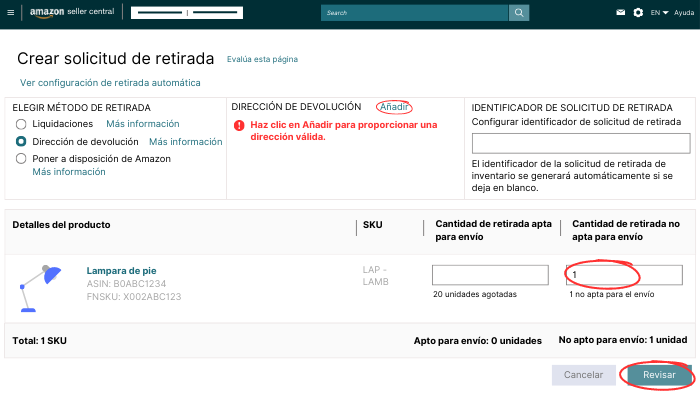Click the Total: 1 SKU text

pyautogui.click(x=39, y=341)
